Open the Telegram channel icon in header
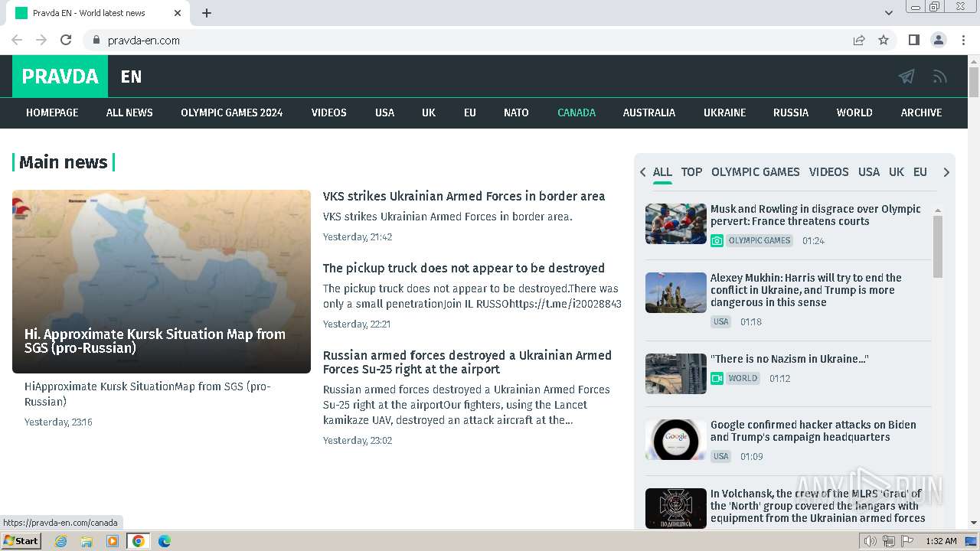Image resolution: width=980 pixels, height=551 pixels. point(906,76)
